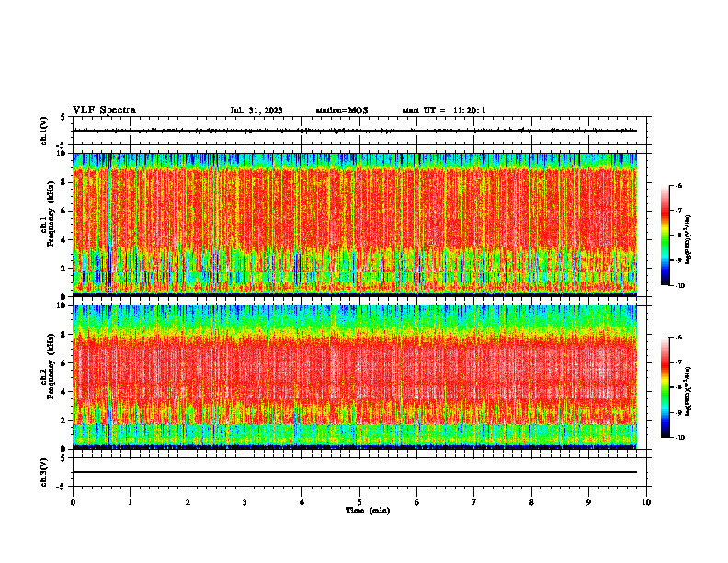Click the ch.1 colorbar "-10" tick value

tap(679, 286)
